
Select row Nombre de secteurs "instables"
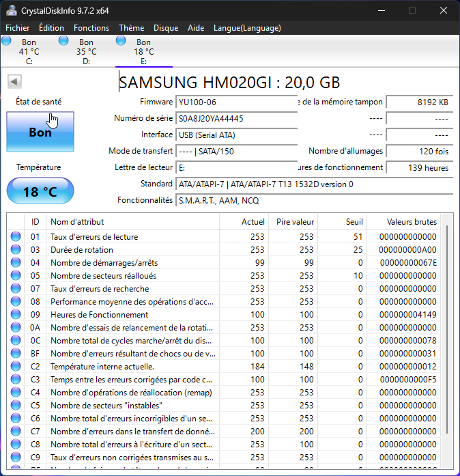tap(224, 405)
